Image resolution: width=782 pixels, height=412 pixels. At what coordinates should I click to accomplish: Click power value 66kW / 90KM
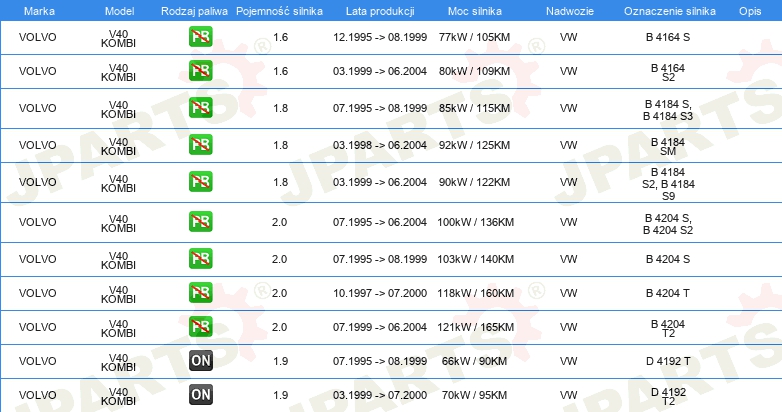(474, 361)
